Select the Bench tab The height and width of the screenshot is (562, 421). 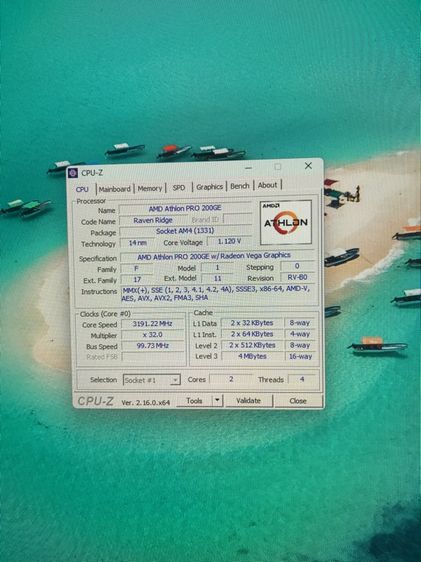[240, 186]
